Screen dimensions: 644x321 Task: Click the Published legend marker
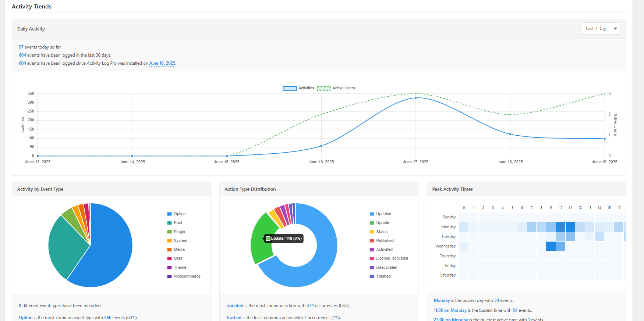[372, 241]
